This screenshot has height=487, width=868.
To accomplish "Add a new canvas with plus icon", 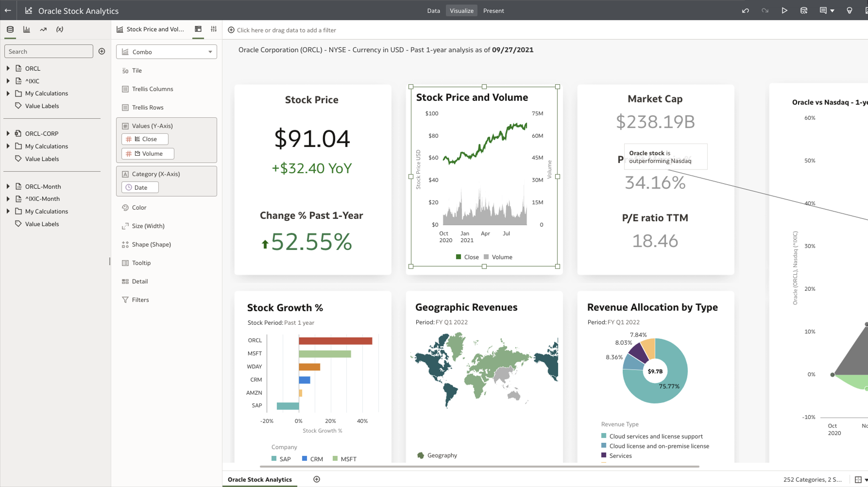I will point(317,479).
